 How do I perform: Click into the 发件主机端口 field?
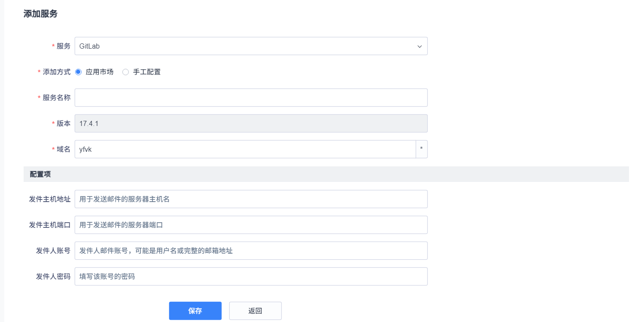(251, 225)
